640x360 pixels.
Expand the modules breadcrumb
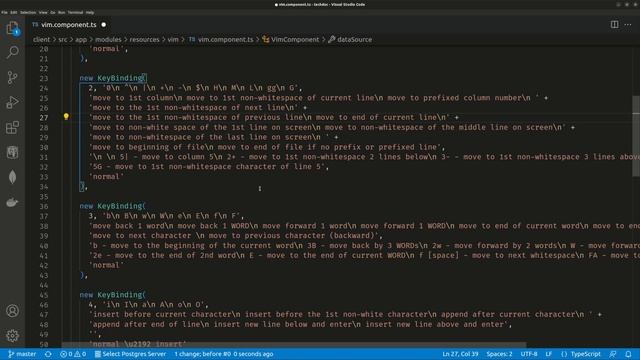108,40
